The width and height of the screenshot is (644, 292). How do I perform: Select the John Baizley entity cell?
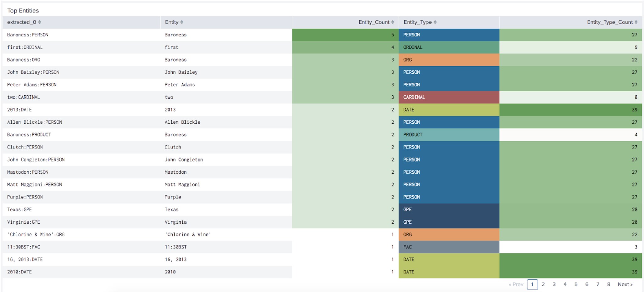(x=181, y=72)
